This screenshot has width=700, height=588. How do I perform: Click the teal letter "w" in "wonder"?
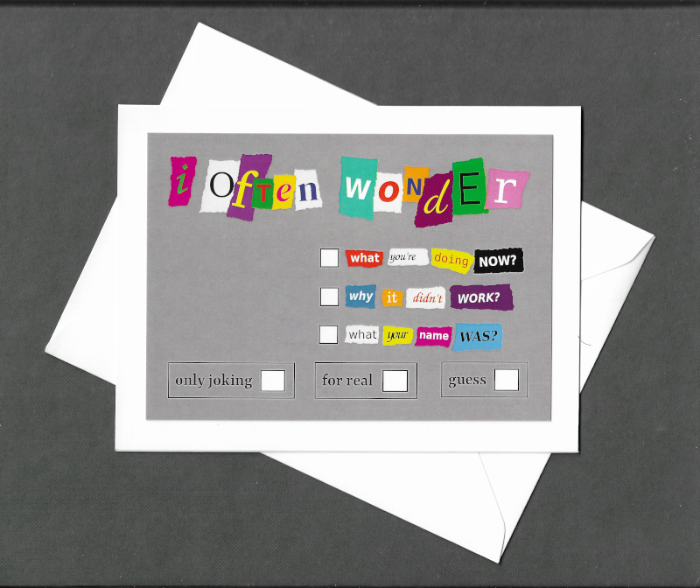[x=359, y=186]
